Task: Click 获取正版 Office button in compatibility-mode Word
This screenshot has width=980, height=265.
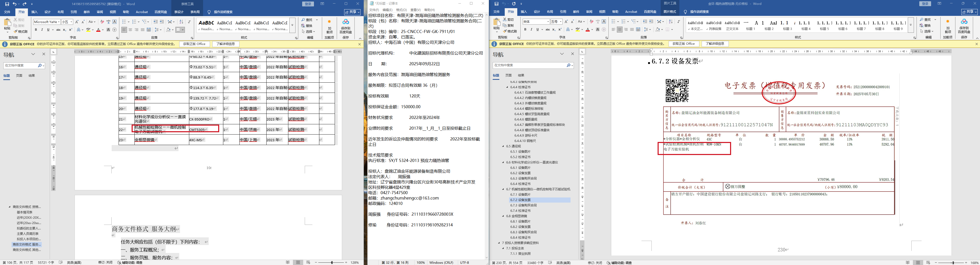Action: [x=194, y=44]
